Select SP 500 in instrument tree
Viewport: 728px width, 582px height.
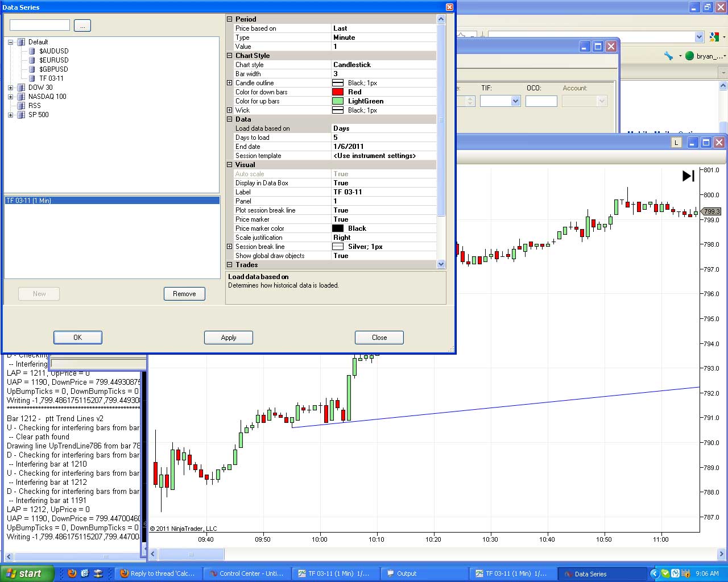(39, 115)
